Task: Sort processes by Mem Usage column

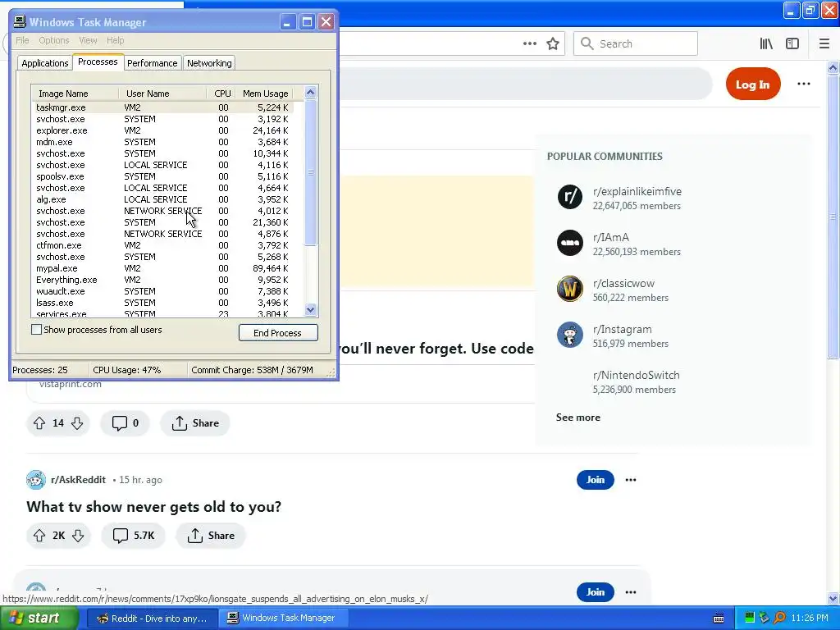Action: pos(265,94)
